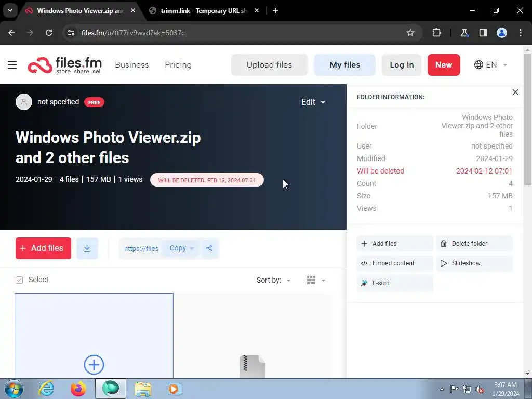Click the files.fm logo
The height and width of the screenshot is (399, 532).
(65, 65)
